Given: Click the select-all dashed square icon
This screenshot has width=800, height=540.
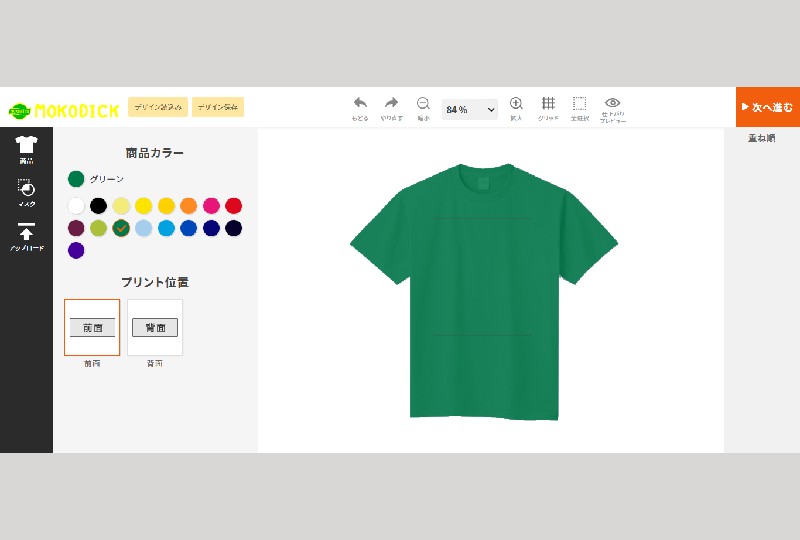Looking at the screenshot, I should pyautogui.click(x=579, y=104).
